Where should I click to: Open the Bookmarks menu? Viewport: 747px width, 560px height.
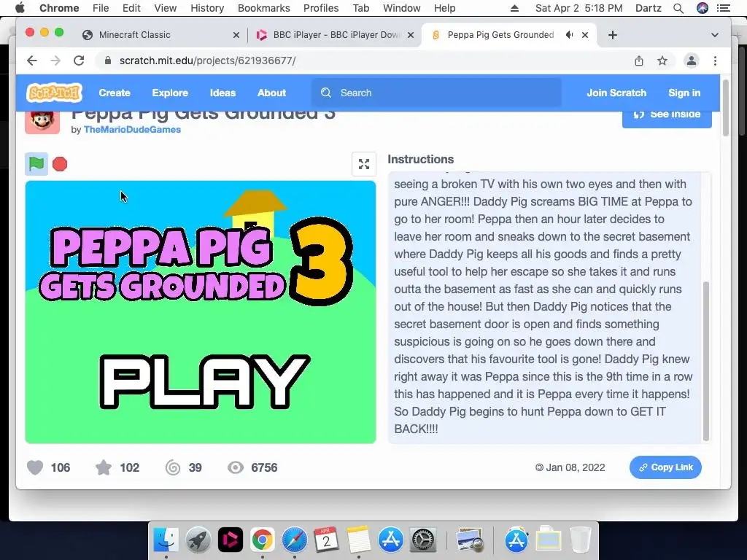coord(264,8)
